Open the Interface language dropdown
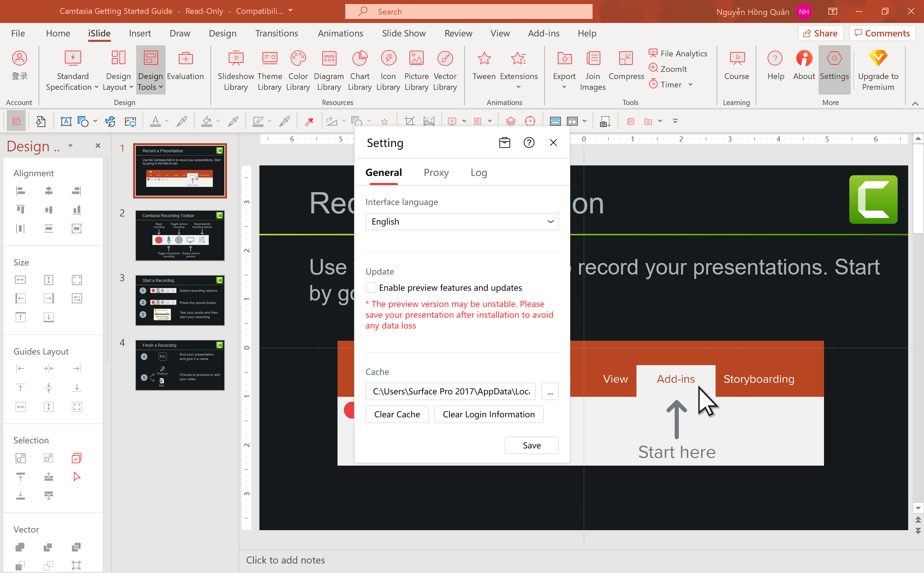 click(x=462, y=222)
